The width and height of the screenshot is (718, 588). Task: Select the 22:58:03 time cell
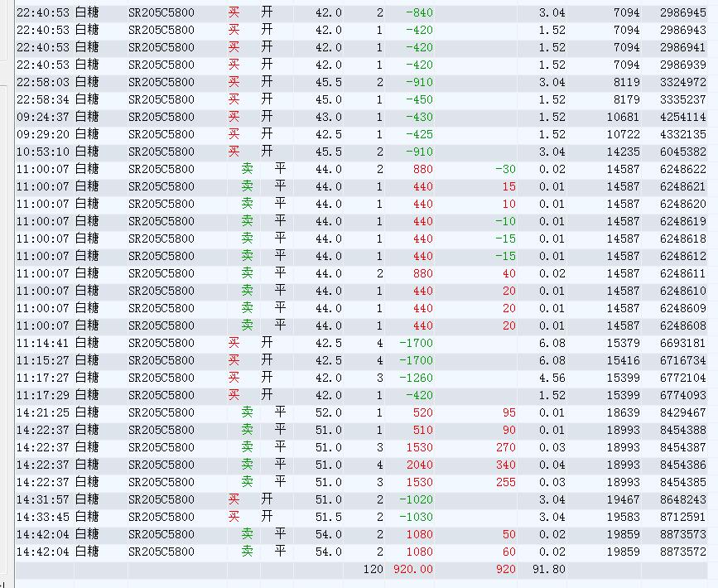point(43,83)
